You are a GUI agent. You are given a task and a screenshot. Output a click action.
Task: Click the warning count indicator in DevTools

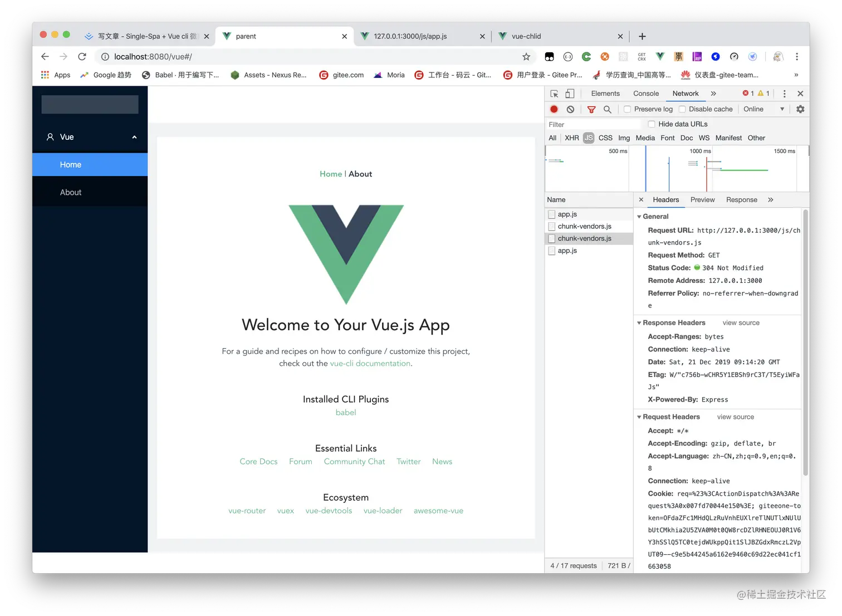pos(763,94)
